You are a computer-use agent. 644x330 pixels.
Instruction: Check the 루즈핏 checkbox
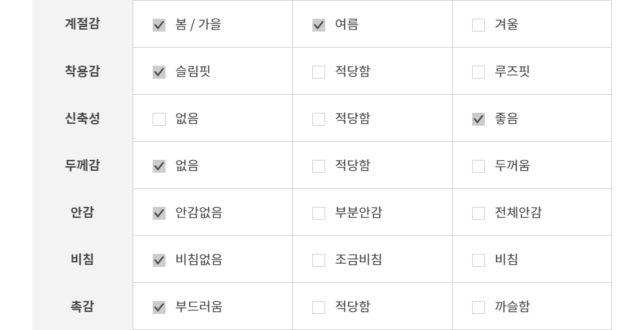(x=478, y=72)
